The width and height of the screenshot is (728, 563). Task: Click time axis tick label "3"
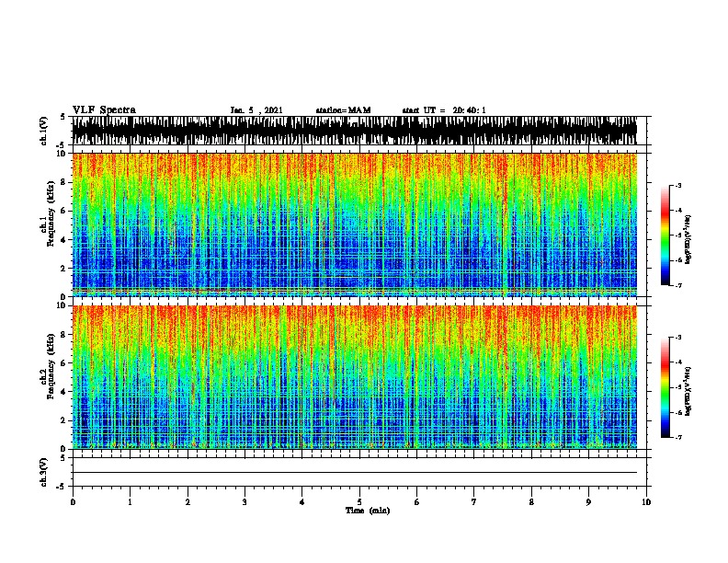(x=245, y=501)
